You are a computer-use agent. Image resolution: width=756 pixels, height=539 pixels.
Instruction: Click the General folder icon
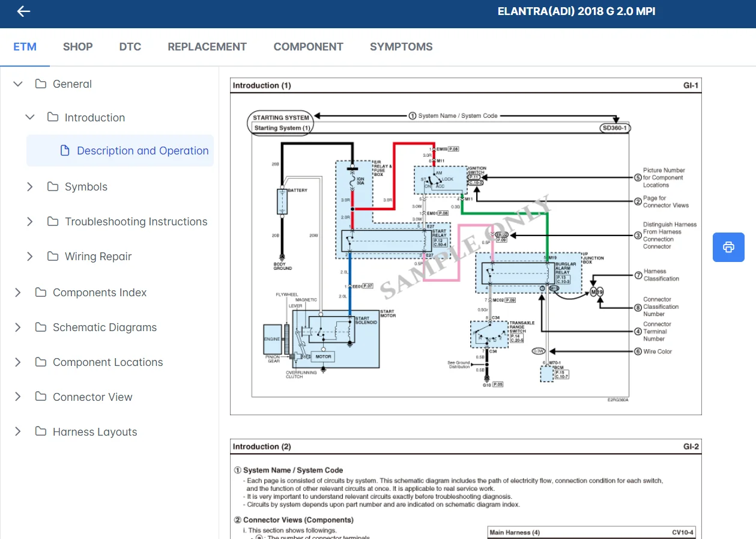click(x=41, y=84)
